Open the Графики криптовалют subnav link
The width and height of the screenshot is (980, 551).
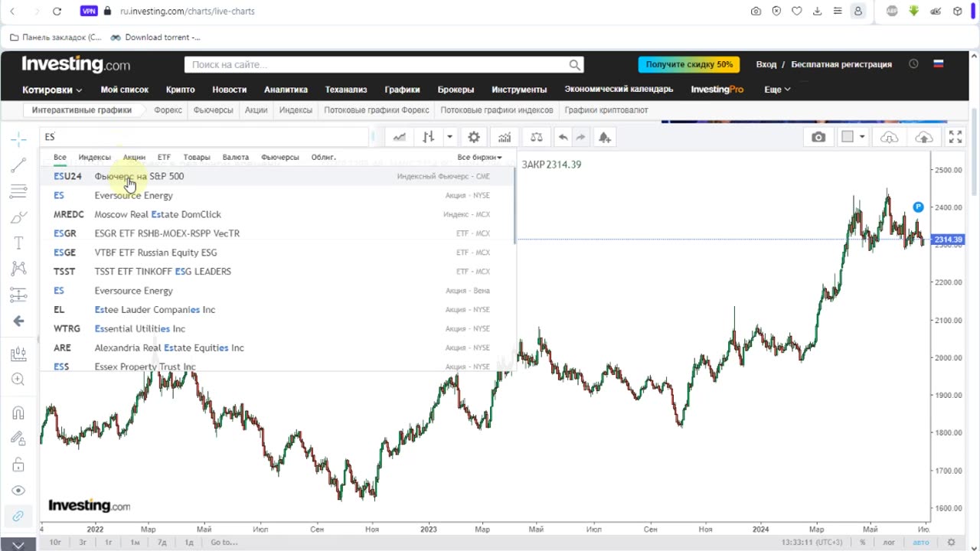(606, 110)
